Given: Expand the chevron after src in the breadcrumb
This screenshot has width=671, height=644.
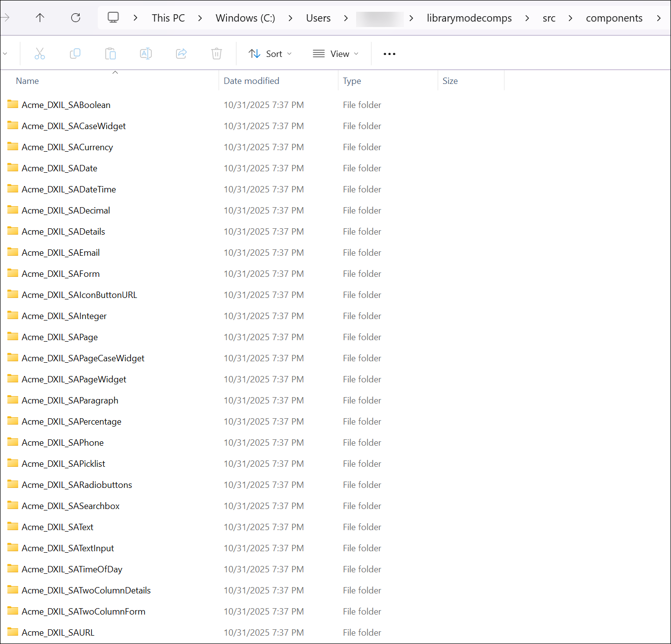Looking at the screenshot, I should point(570,18).
